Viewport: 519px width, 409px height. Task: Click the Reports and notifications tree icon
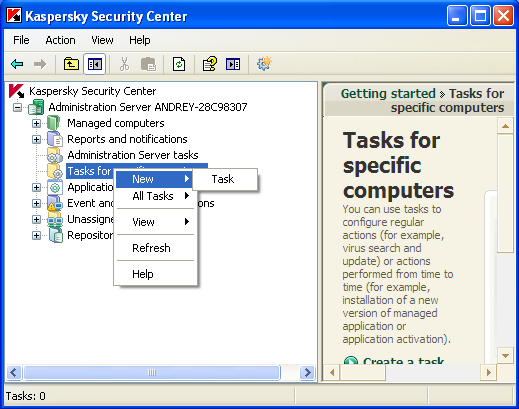pyautogui.click(x=55, y=139)
